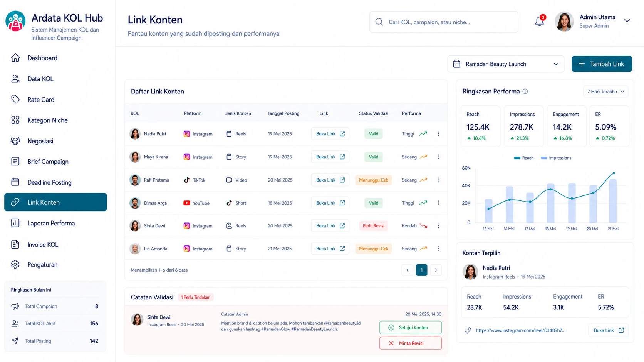Click info icon beside Ringkasan Performa
644x362 pixels.
[525, 92]
